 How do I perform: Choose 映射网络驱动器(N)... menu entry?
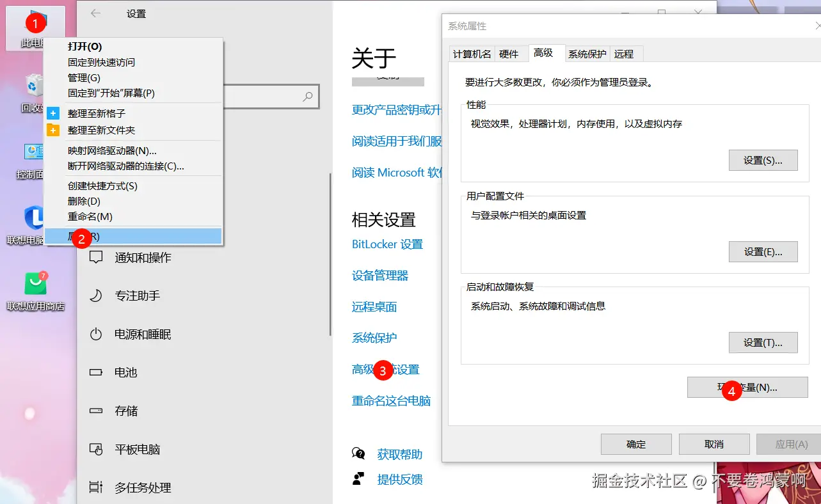click(133, 151)
